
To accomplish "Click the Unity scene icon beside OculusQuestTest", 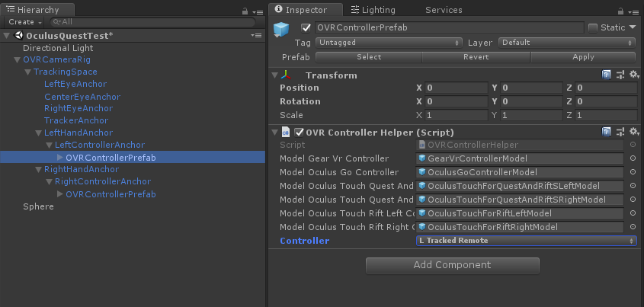I will (x=18, y=35).
